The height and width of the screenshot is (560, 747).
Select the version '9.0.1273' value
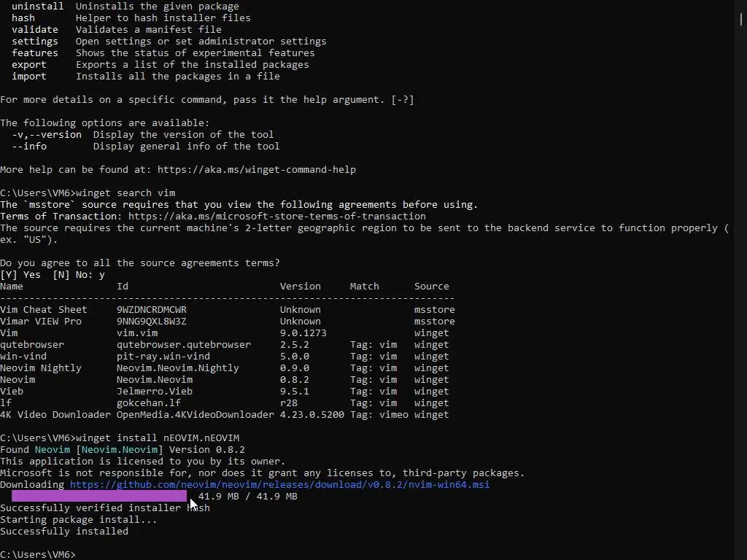click(303, 332)
